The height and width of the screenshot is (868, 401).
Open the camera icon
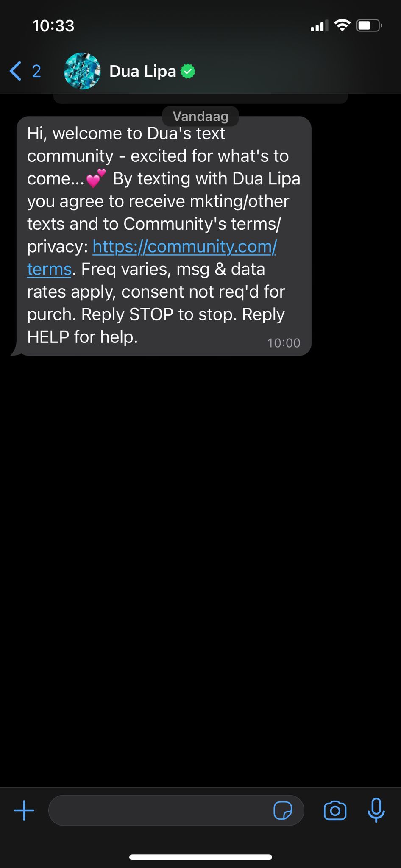click(x=335, y=811)
